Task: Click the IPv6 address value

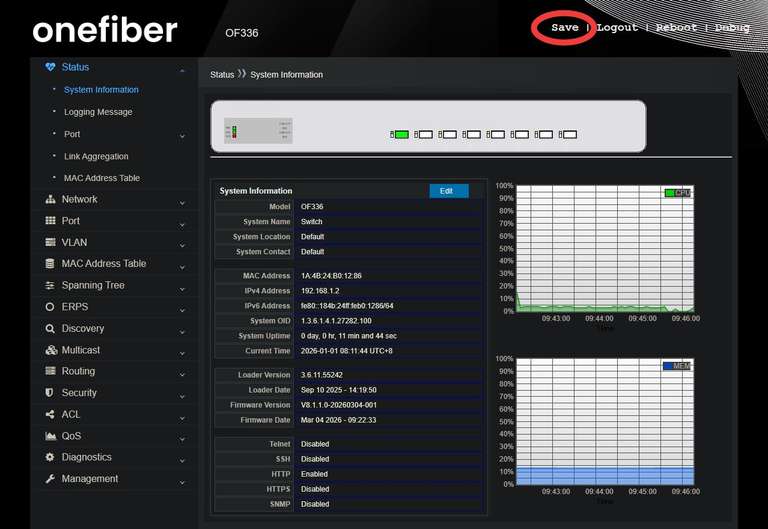Action: (347, 306)
